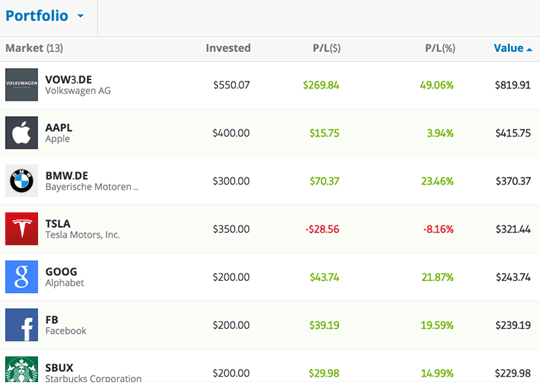Click the Apple logo icon
Viewport: 540px width, 383px height.
pyautogui.click(x=21, y=133)
